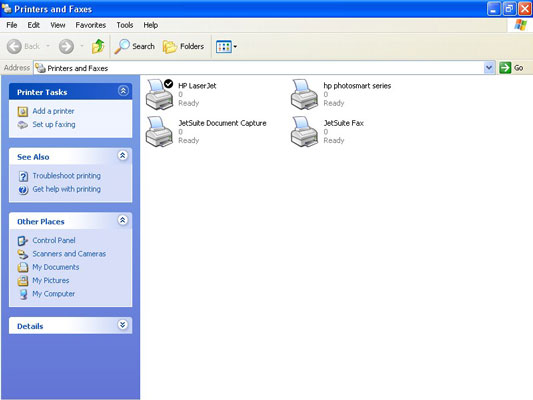The height and width of the screenshot is (400, 533).
Task: Open Search from the toolbar
Action: pyautogui.click(x=135, y=46)
